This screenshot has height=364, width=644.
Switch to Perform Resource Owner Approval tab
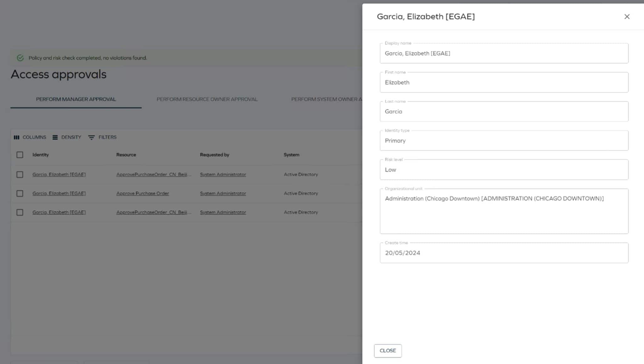point(207,99)
